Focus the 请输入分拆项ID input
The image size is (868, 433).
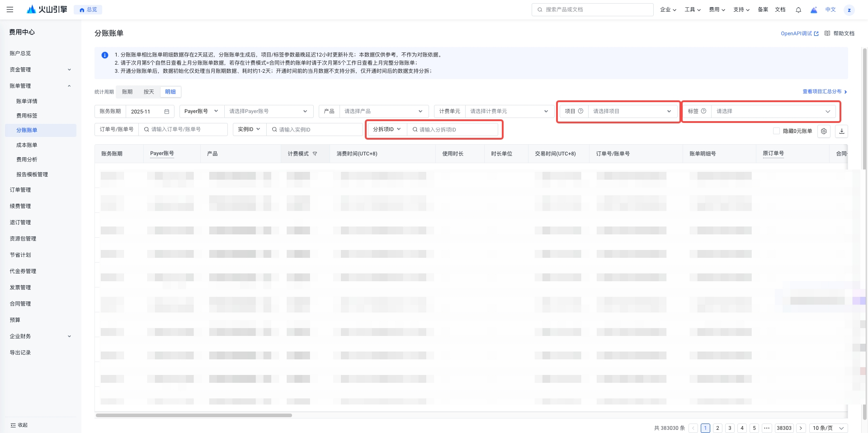point(453,130)
